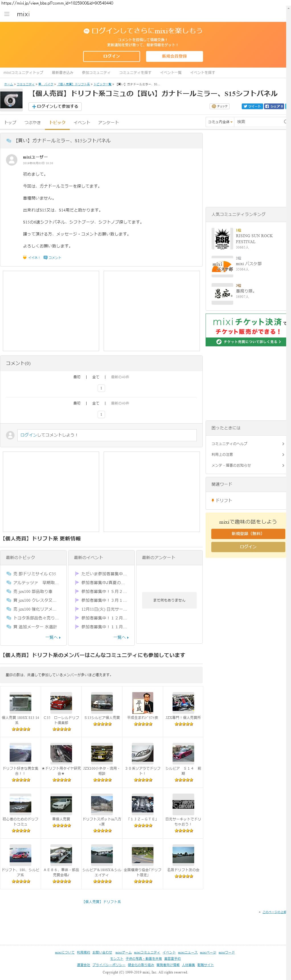291x980 pixels.
Task: Open the コミュ内全体 search scope dropdown
Action: click(x=220, y=122)
